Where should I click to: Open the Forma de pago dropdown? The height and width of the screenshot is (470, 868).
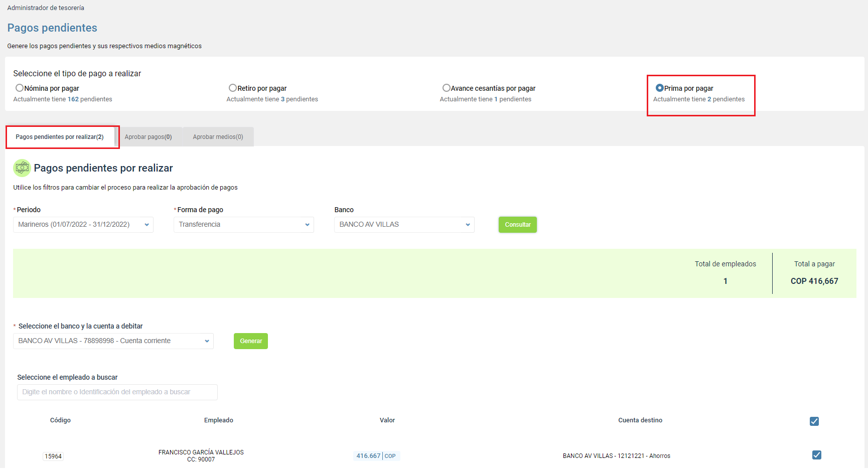pos(244,225)
